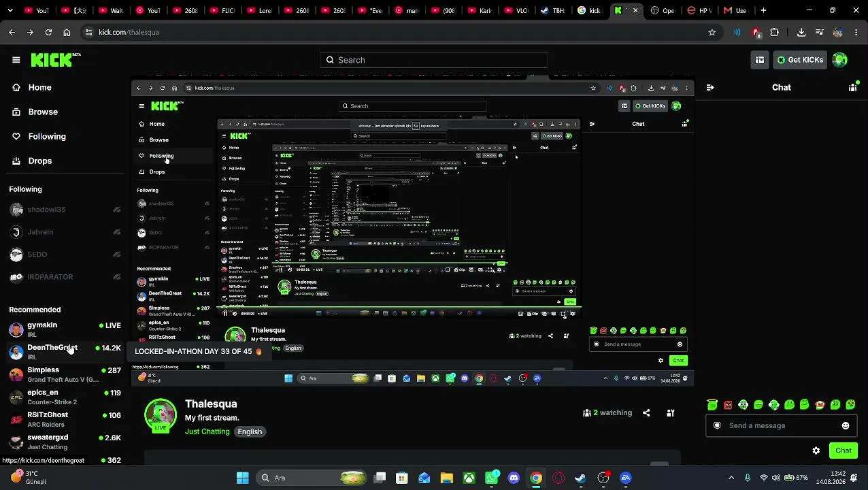Open the Chrome tab search dropdown
Image resolution: width=868 pixels, height=490 pixels.
[x=10, y=10]
